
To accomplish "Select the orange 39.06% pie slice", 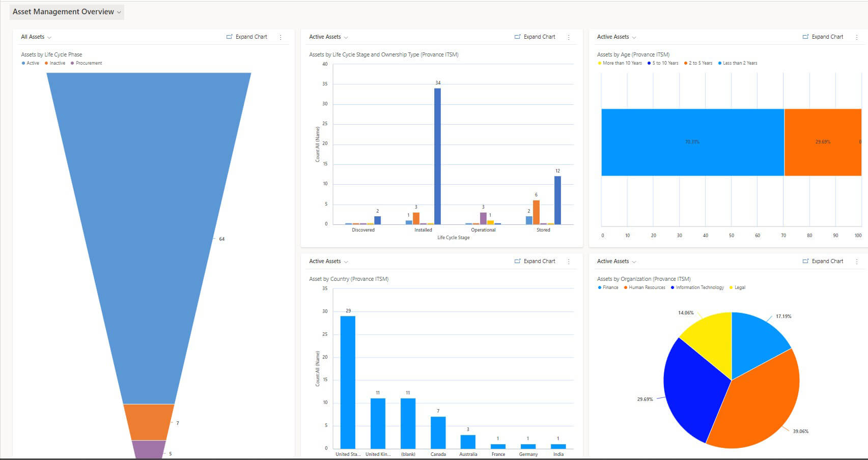I will click(759, 402).
